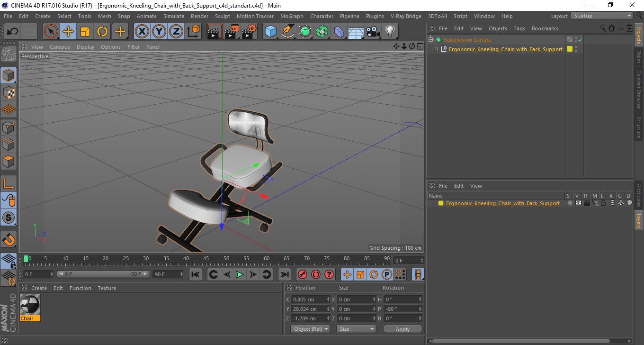Switch to the Takes side tab
The height and width of the screenshot is (345, 644).
point(638,57)
